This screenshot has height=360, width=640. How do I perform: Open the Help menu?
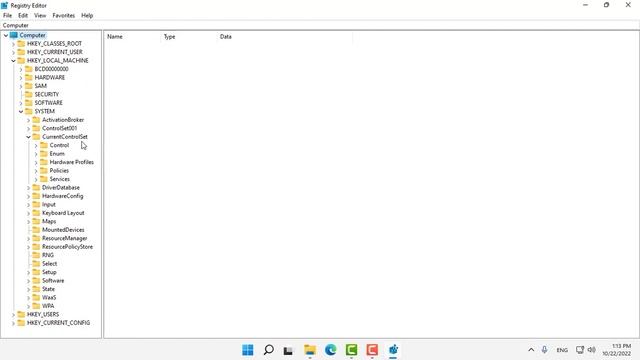pos(87,16)
